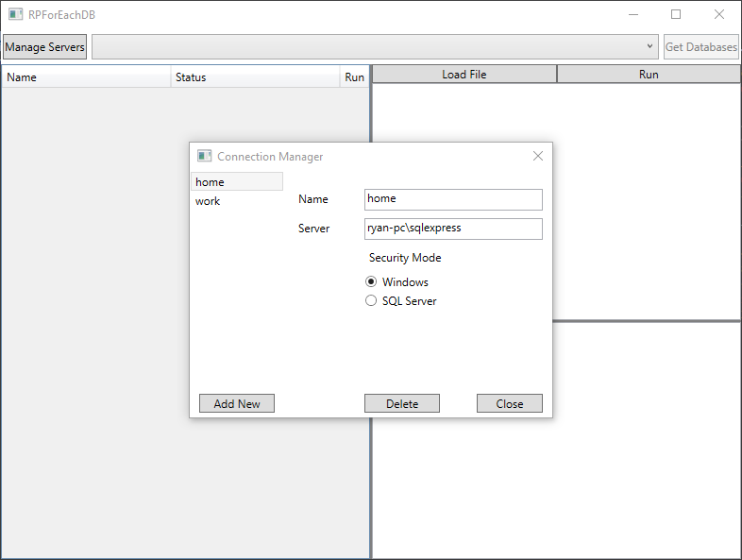
Task: Minimize the RPForEachDB main window
Action: [x=633, y=15]
